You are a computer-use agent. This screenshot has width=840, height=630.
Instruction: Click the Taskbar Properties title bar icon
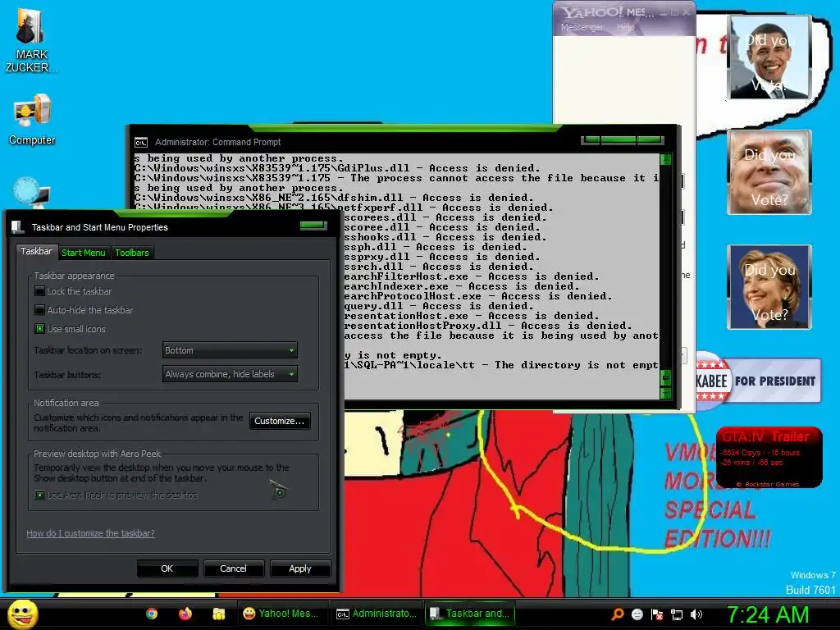[x=18, y=227]
